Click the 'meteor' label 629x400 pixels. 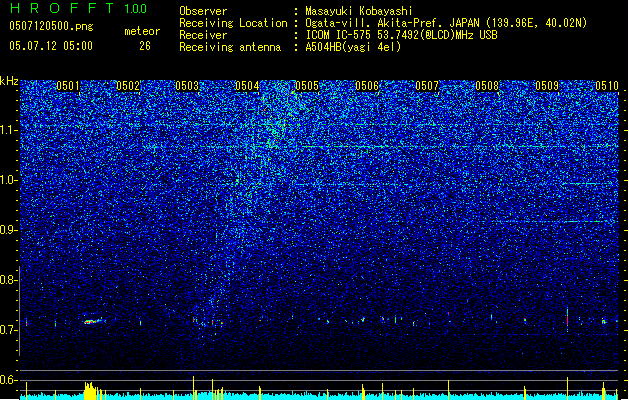click(142, 31)
